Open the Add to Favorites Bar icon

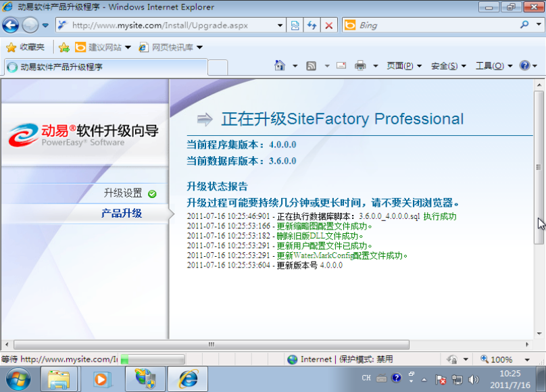coord(64,47)
